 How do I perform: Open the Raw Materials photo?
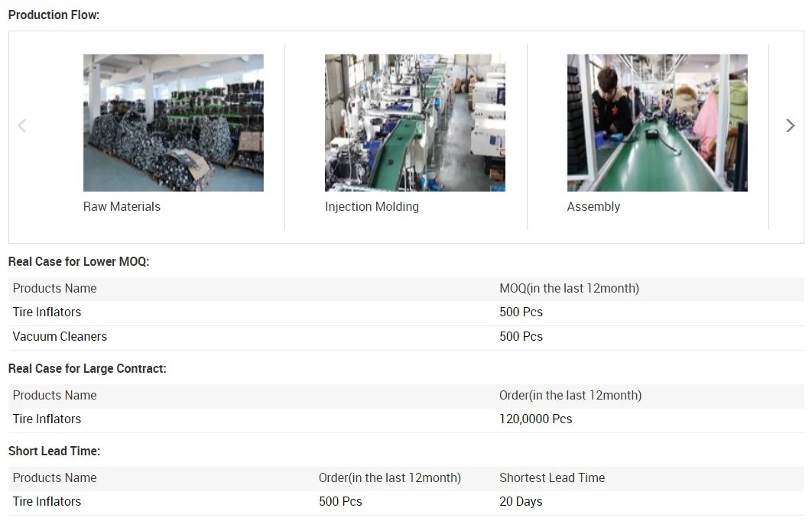[174, 123]
